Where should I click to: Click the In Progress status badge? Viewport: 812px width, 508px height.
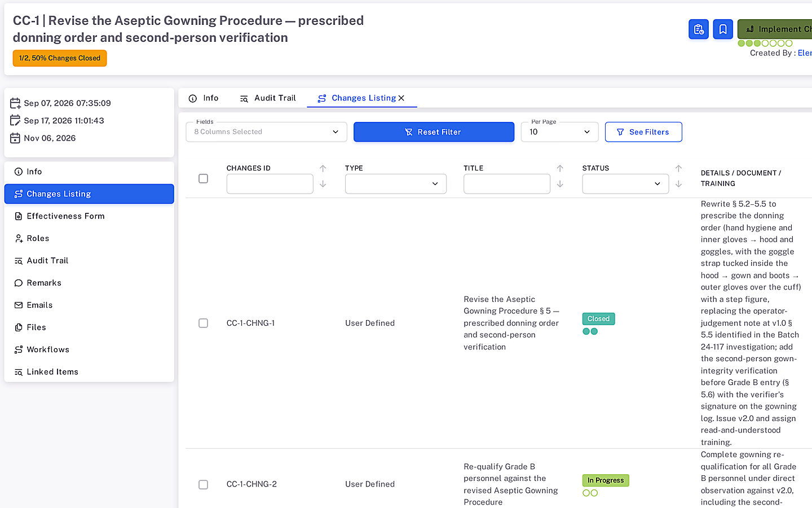click(x=606, y=480)
